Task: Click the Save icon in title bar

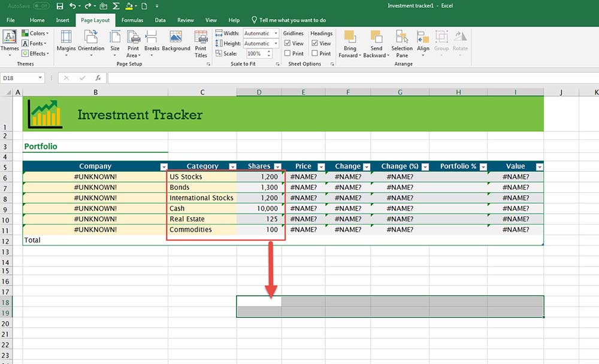Action: [59, 6]
